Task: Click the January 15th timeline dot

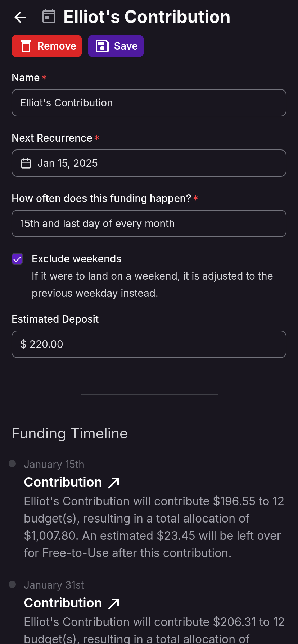Action: [12, 464]
